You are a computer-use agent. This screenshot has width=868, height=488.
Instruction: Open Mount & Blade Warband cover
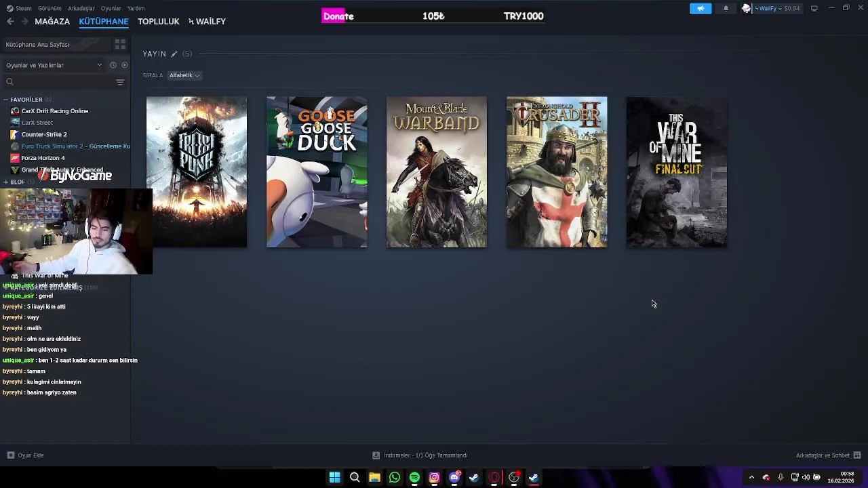pos(437,172)
